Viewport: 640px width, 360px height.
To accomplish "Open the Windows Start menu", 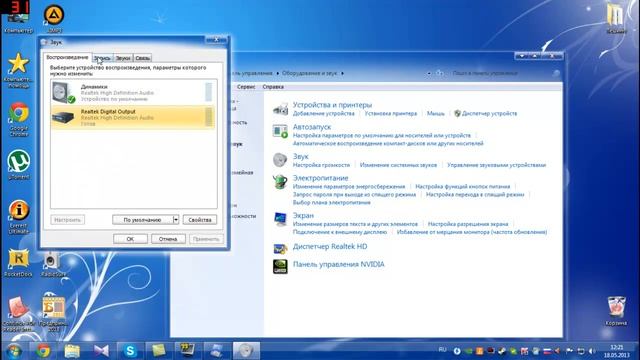I will [14, 351].
